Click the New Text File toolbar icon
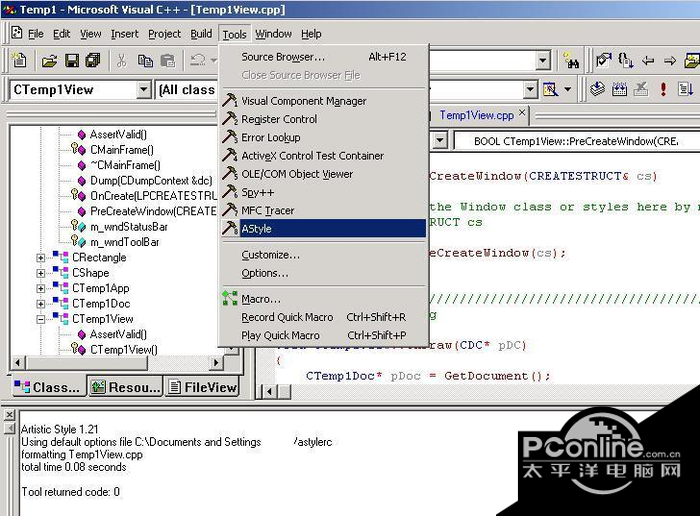 pos(19,60)
